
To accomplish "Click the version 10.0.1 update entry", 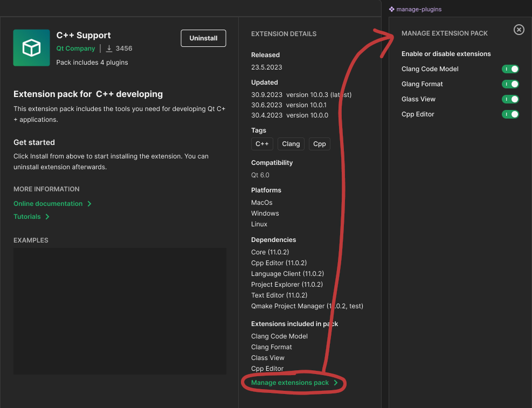I will [289, 105].
